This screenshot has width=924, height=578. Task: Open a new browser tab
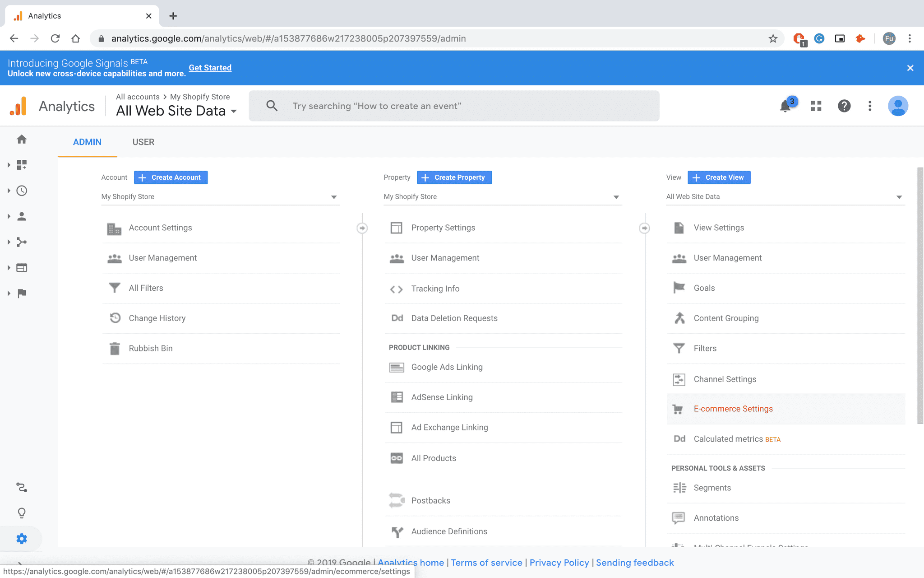(x=173, y=16)
